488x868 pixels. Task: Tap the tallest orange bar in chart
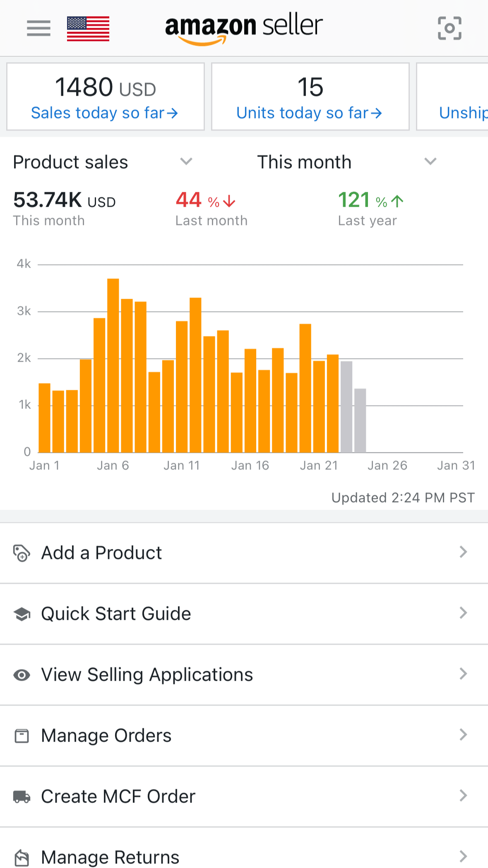(x=113, y=365)
